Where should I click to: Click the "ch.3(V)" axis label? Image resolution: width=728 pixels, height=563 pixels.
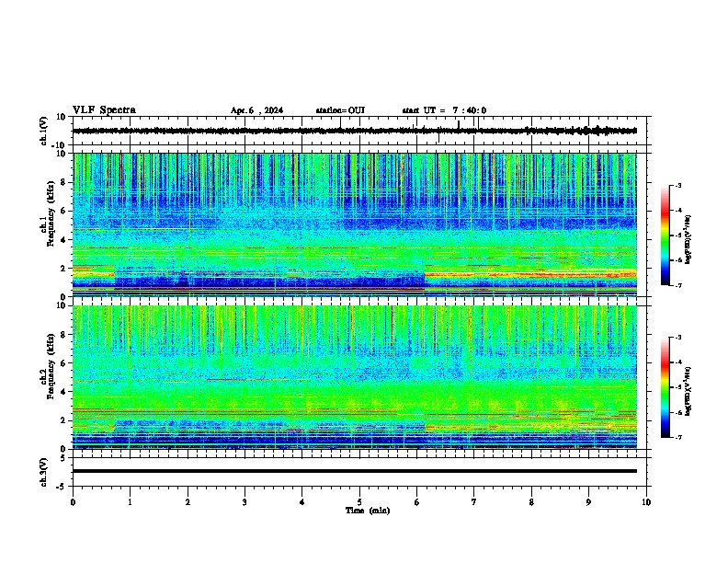[x=43, y=472]
